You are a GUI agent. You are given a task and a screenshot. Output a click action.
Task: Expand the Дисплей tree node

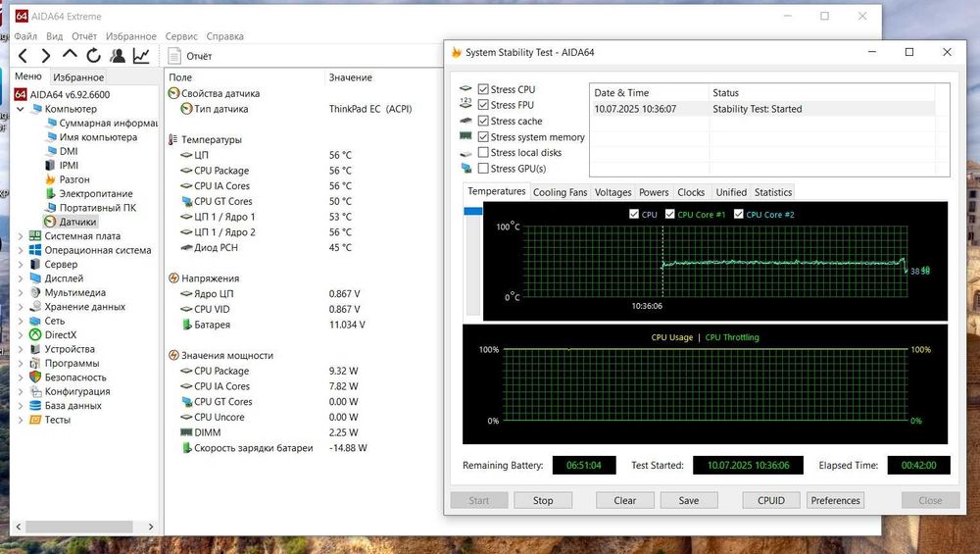20,278
